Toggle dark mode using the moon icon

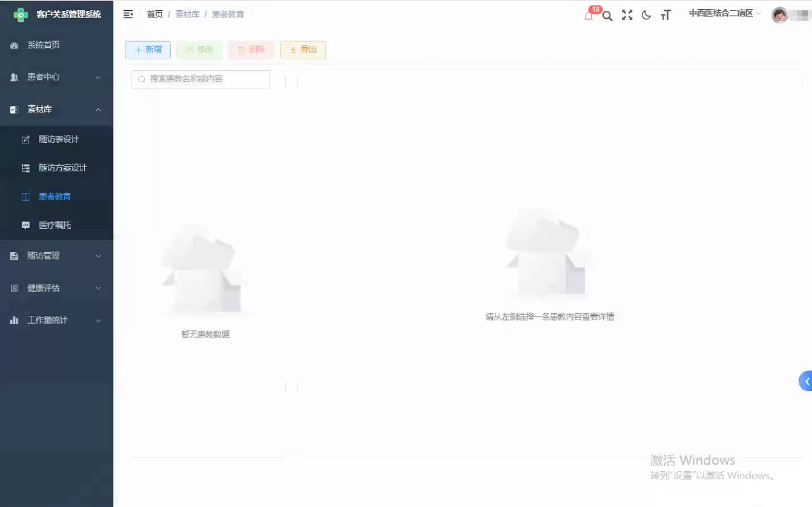coord(646,15)
